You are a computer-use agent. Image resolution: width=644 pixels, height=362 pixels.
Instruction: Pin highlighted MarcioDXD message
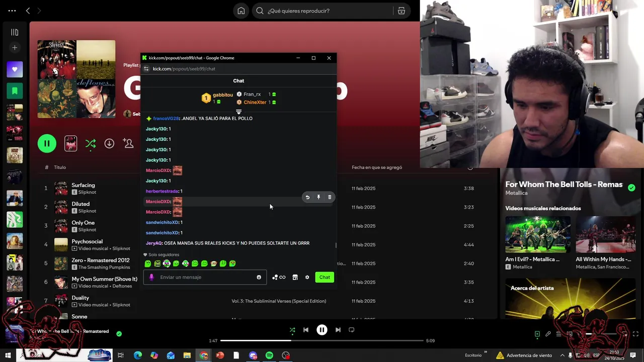[x=318, y=197]
